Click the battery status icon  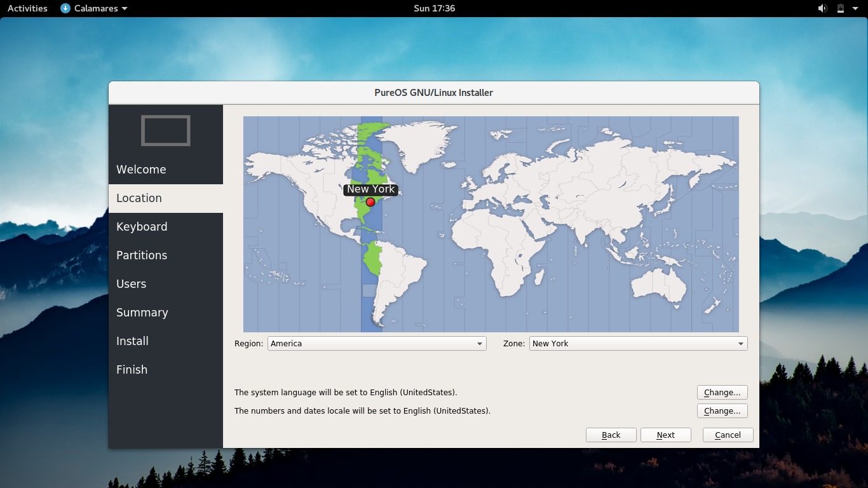click(840, 8)
